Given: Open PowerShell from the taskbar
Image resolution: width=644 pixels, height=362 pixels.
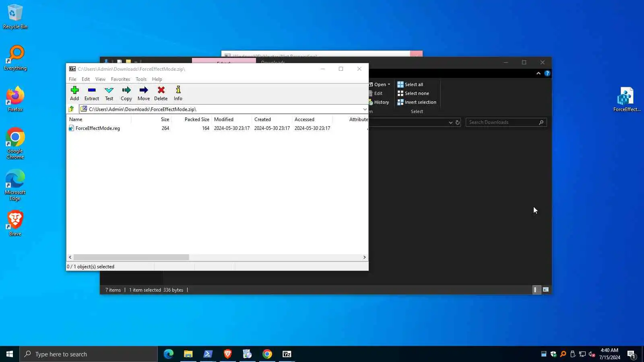Looking at the screenshot, I should pyautogui.click(x=208, y=354).
